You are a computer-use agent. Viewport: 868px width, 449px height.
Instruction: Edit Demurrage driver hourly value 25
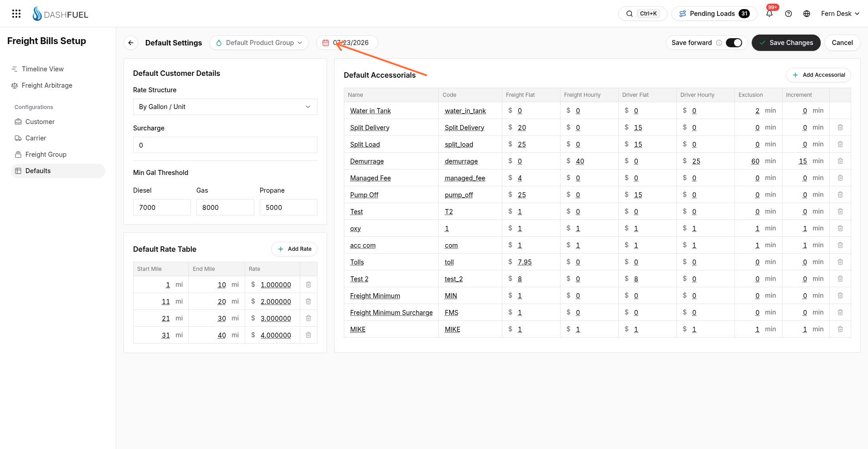point(696,161)
